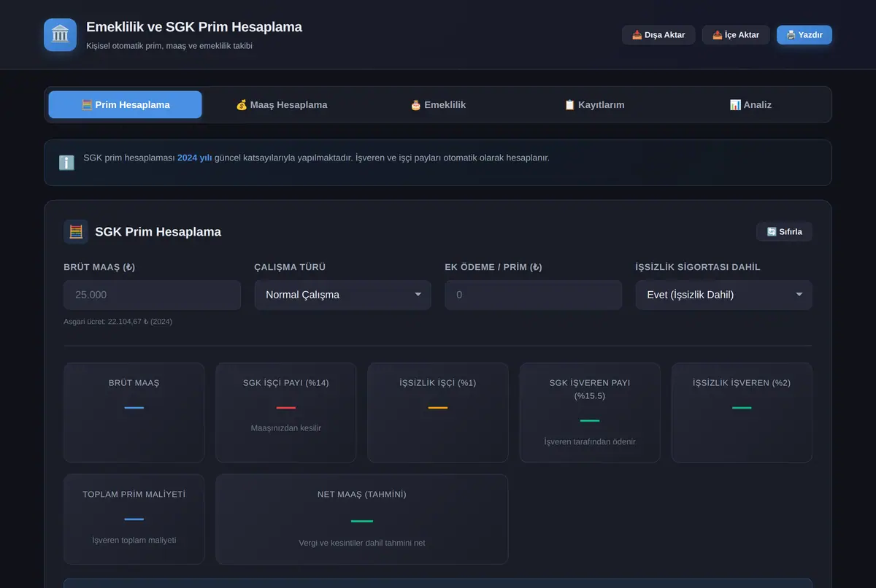Reset the form with Sıfırla
Viewport: 876px width, 588px height.
(784, 232)
